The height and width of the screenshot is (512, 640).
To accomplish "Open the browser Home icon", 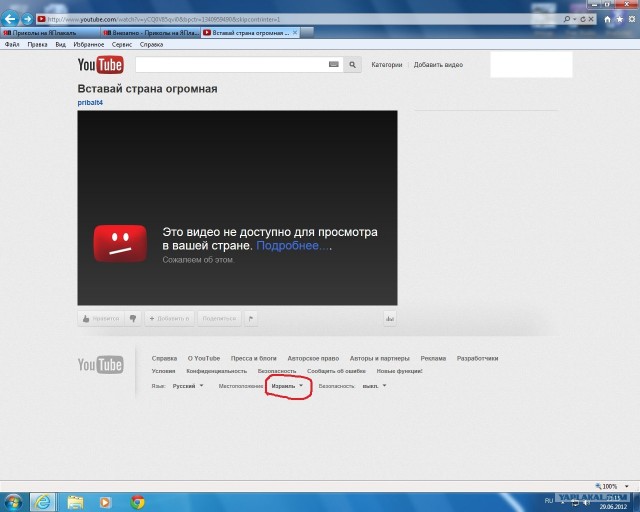I will pyautogui.click(x=607, y=19).
